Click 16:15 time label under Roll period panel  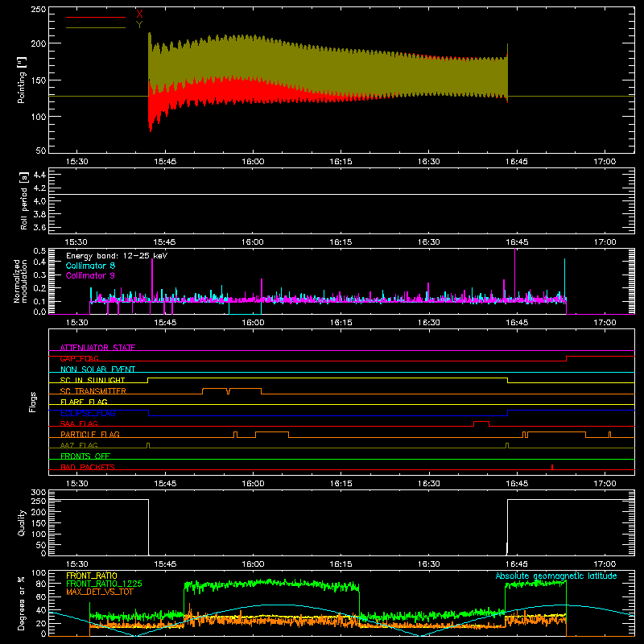click(341, 242)
